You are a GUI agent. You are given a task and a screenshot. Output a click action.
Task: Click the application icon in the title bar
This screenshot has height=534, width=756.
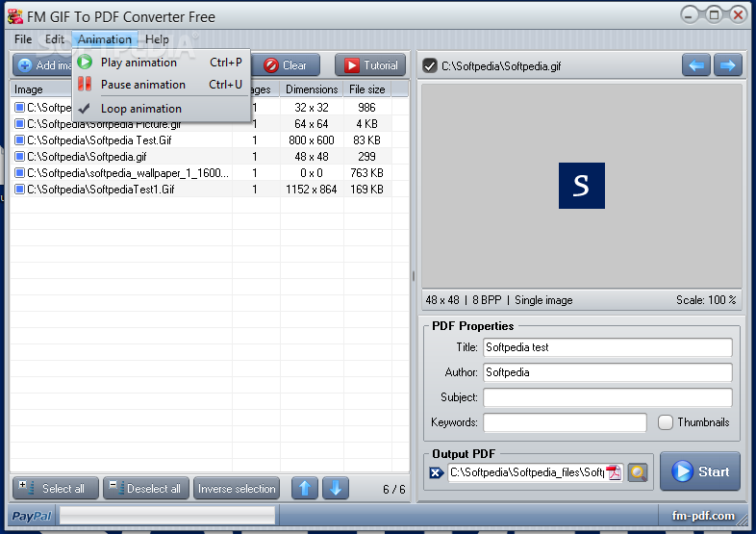pos(15,16)
